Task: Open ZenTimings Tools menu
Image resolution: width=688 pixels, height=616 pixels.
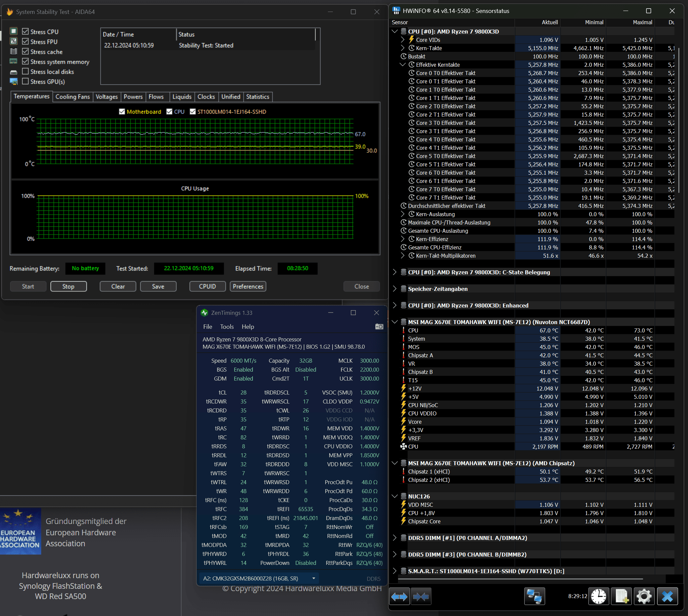Action: point(227,327)
